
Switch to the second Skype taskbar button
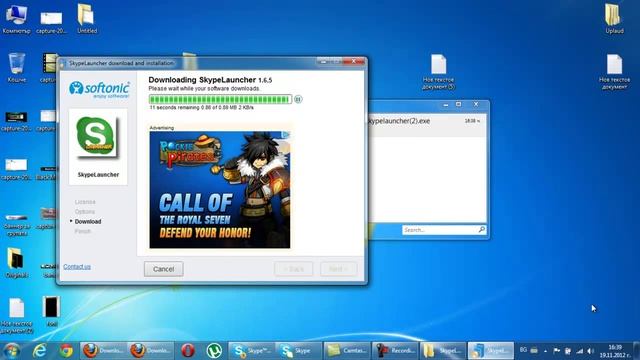click(x=299, y=351)
